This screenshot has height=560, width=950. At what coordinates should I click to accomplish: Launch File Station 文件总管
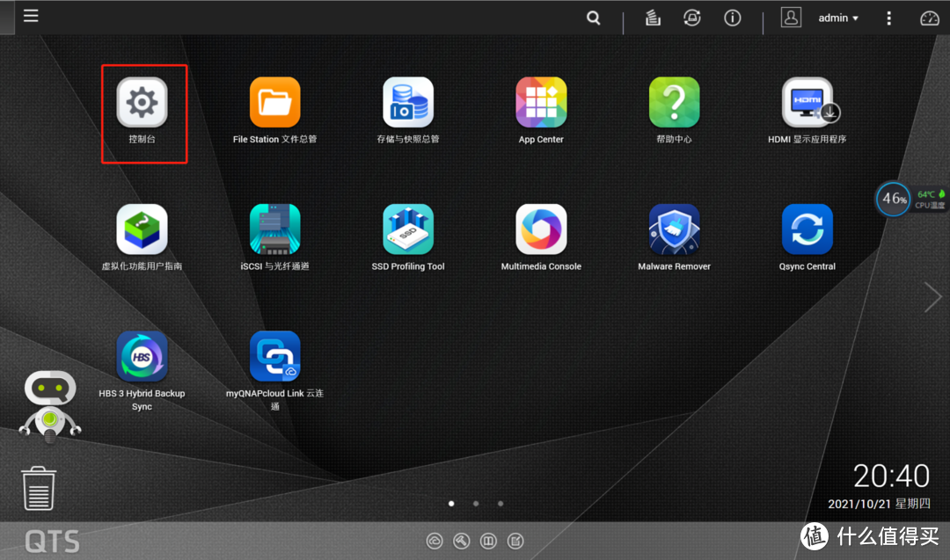(275, 102)
